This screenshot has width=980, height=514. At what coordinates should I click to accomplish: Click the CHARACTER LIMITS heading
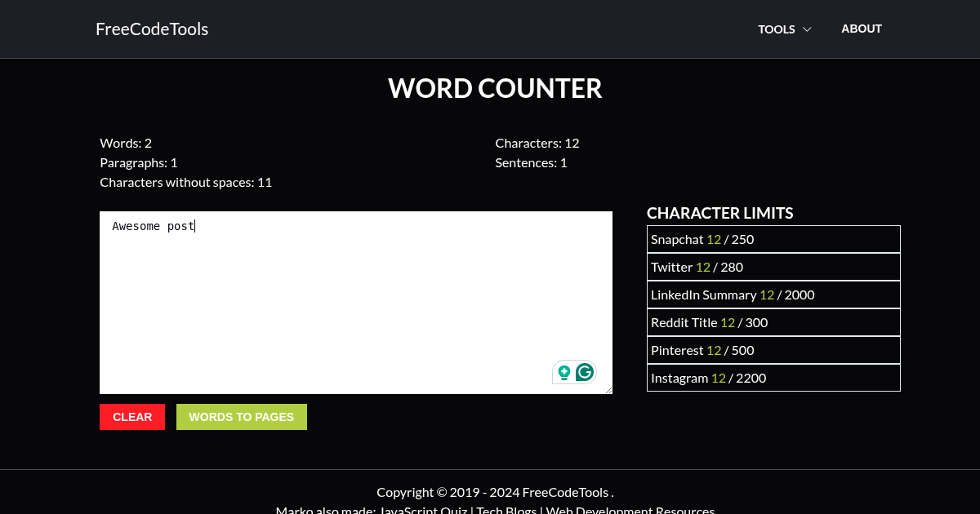[x=720, y=213]
